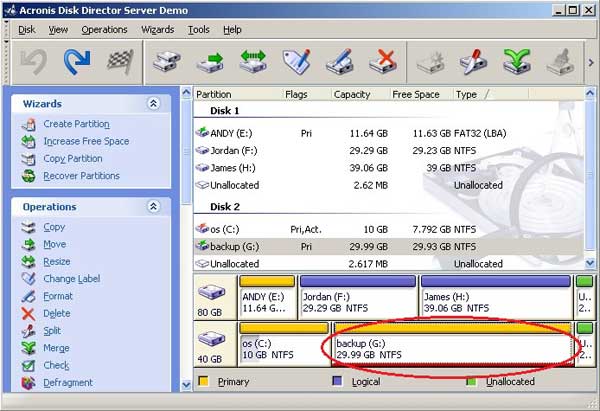Open the Tools menu
This screenshot has height=411, width=600.
coord(200,30)
